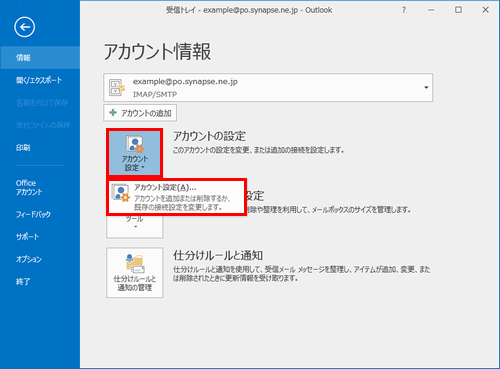
Task: Click the アカウント情報 heading
Action: 157,52
